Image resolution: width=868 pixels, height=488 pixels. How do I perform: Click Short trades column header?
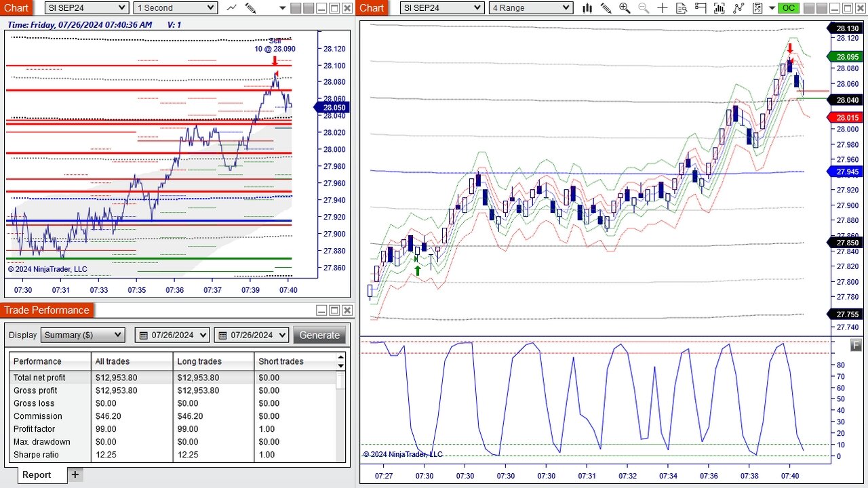tap(295, 361)
